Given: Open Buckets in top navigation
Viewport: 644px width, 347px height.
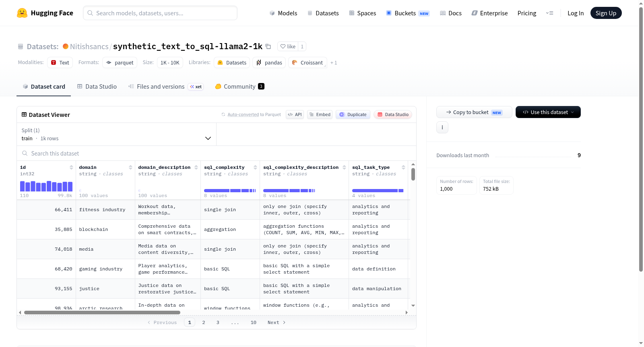Looking at the screenshot, I should click(408, 13).
